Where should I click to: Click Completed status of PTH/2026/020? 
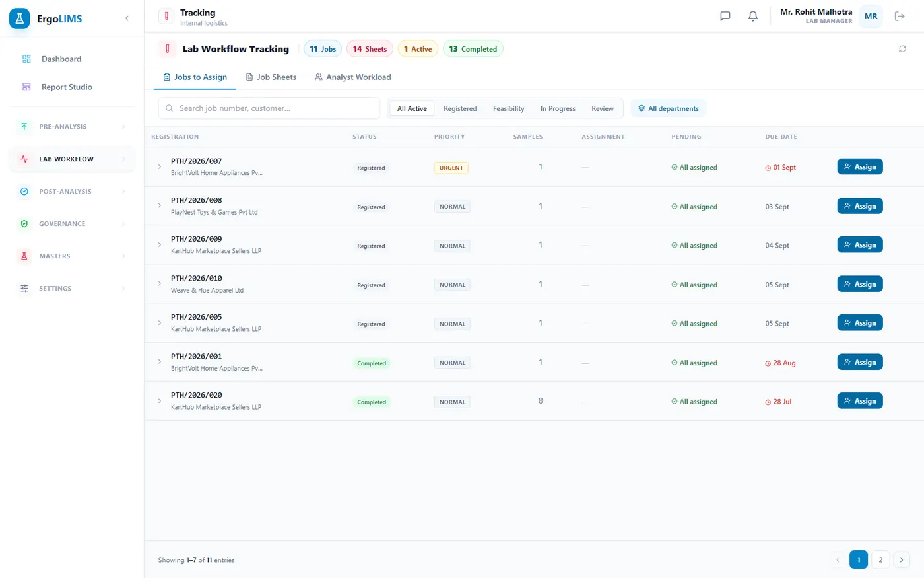(372, 402)
